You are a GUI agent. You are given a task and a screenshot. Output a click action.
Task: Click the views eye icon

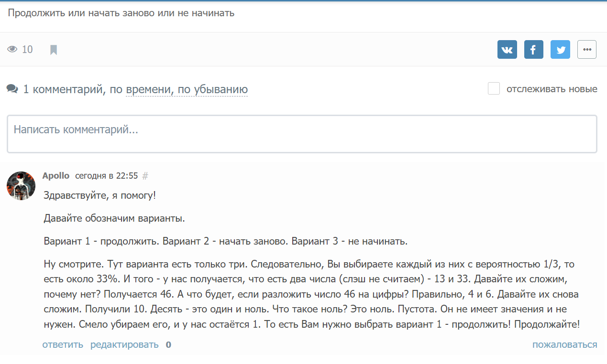click(12, 49)
